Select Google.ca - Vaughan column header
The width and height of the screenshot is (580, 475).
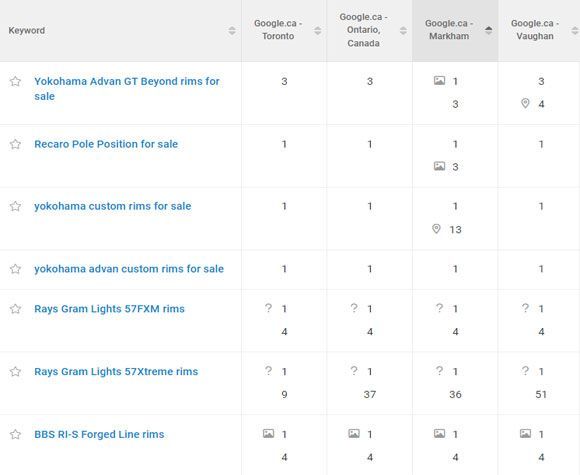click(535, 30)
